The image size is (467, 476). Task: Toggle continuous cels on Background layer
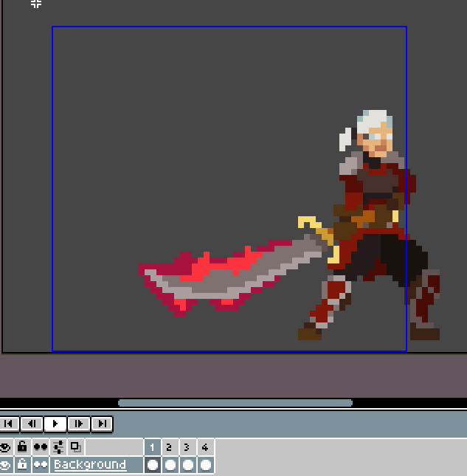tap(41, 465)
